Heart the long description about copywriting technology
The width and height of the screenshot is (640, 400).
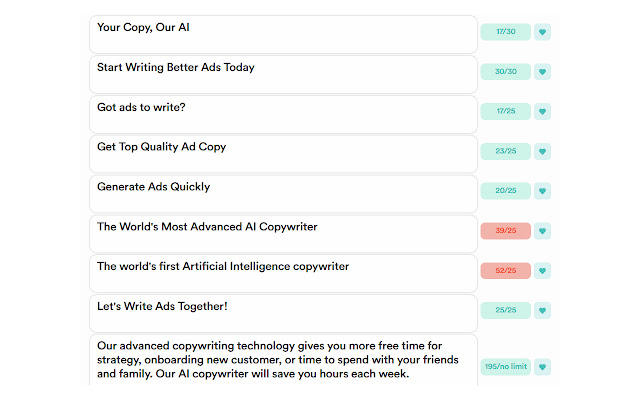543,367
